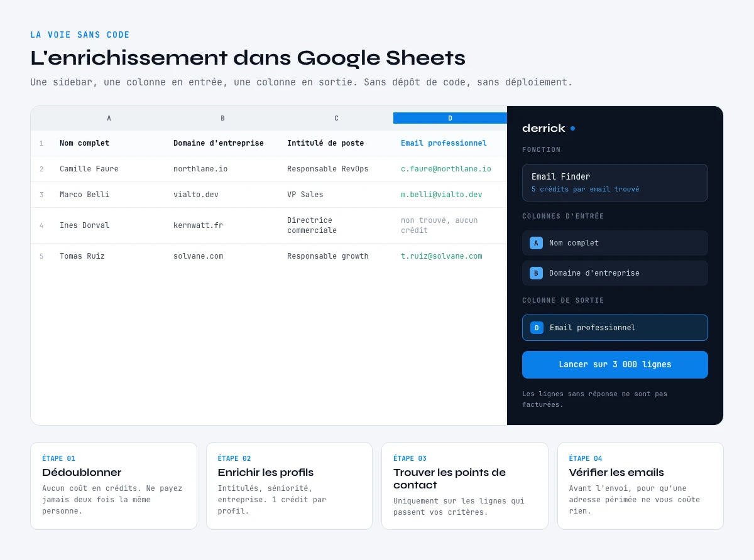
Task: Select the cell Camille Faure
Action: pos(109,169)
